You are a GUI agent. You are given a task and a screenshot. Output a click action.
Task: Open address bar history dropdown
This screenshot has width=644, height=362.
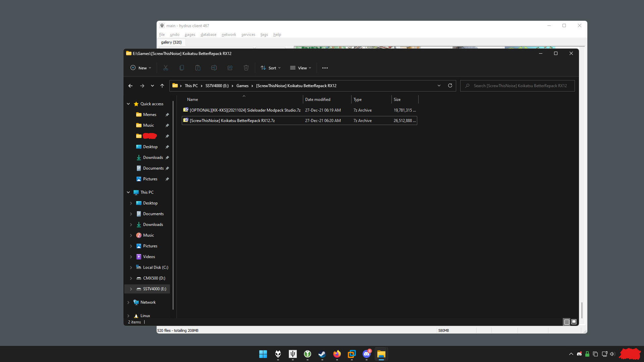pyautogui.click(x=439, y=86)
